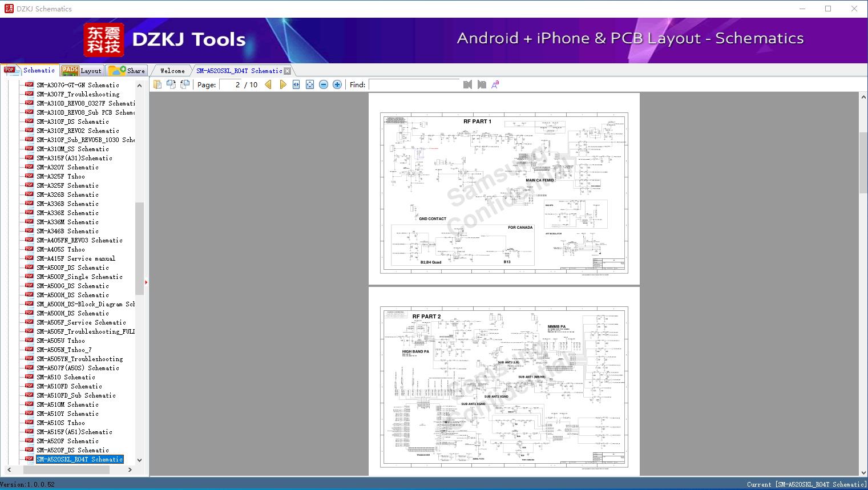868x490 pixels.
Task: Toggle match case search option icon
Action: point(495,84)
